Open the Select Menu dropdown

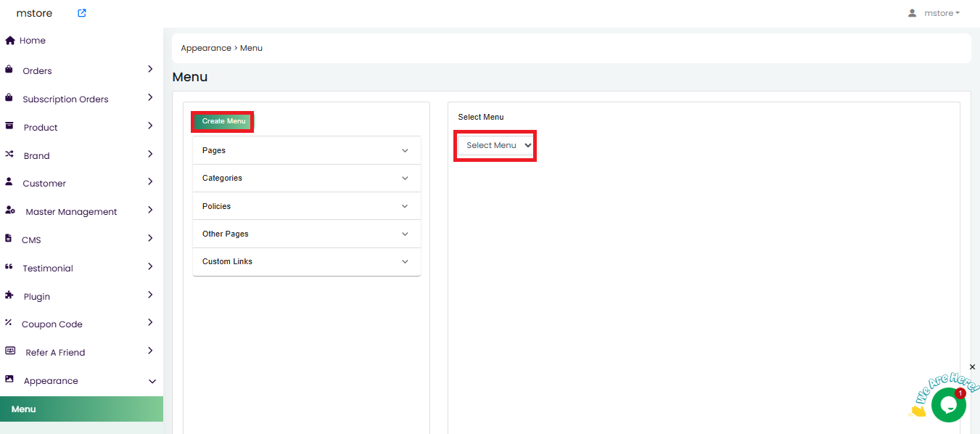(495, 146)
